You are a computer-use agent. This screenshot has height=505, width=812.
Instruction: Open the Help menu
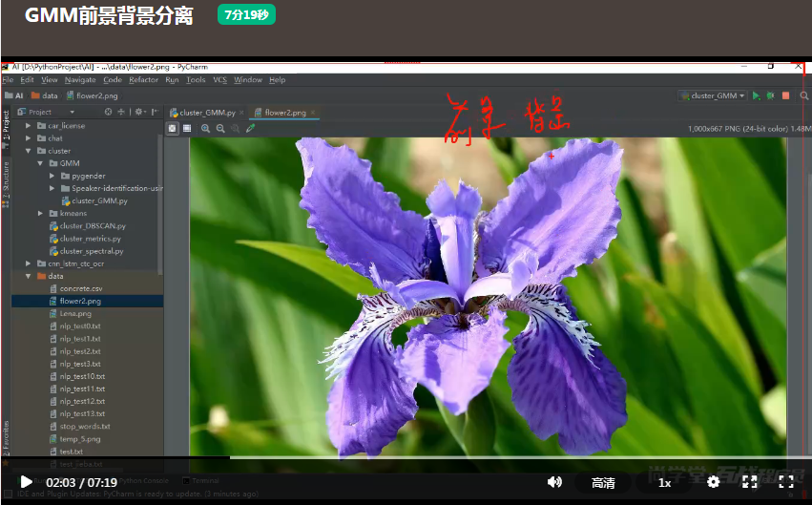point(277,80)
